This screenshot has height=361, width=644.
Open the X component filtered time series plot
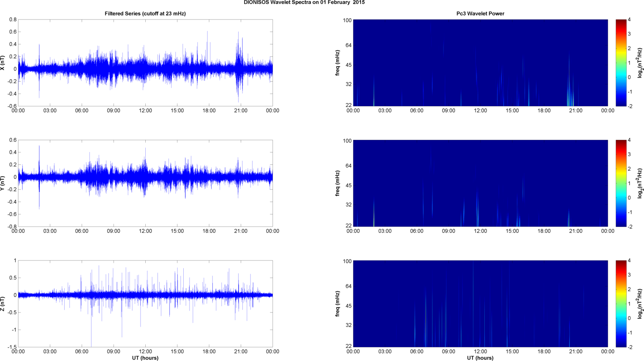point(145,63)
